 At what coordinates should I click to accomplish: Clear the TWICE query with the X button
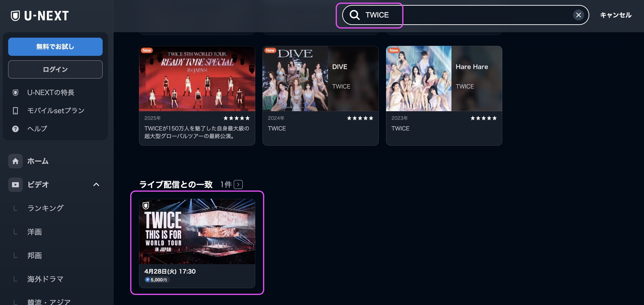coord(578,15)
